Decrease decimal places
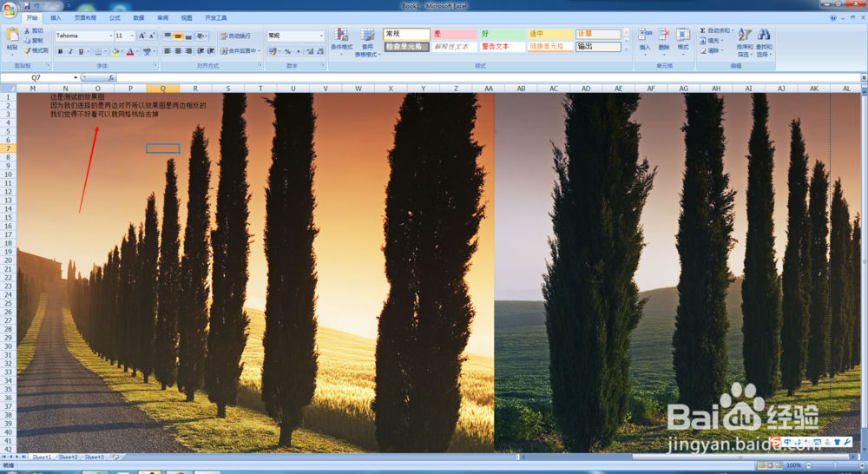The width and height of the screenshot is (868, 474). pyautogui.click(x=320, y=51)
